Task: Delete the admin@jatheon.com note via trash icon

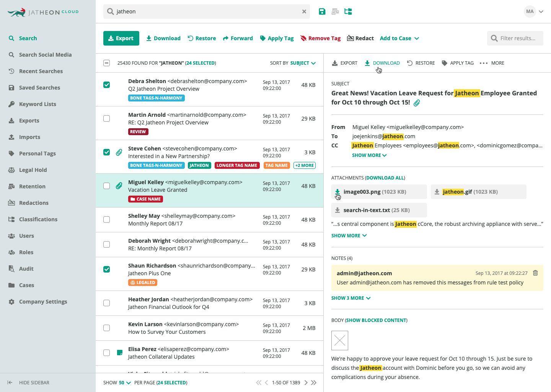Action: [x=535, y=273]
